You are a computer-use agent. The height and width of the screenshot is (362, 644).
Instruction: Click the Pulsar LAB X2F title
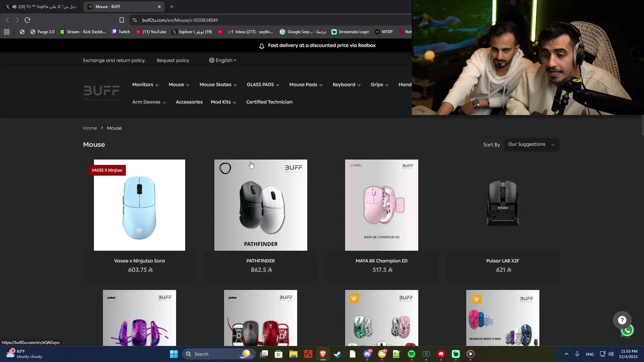503,261
